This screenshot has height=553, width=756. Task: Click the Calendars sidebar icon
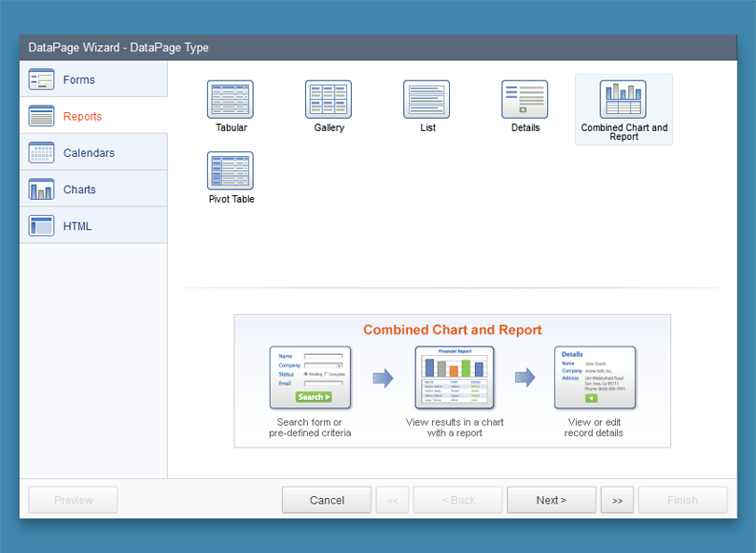(42, 152)
